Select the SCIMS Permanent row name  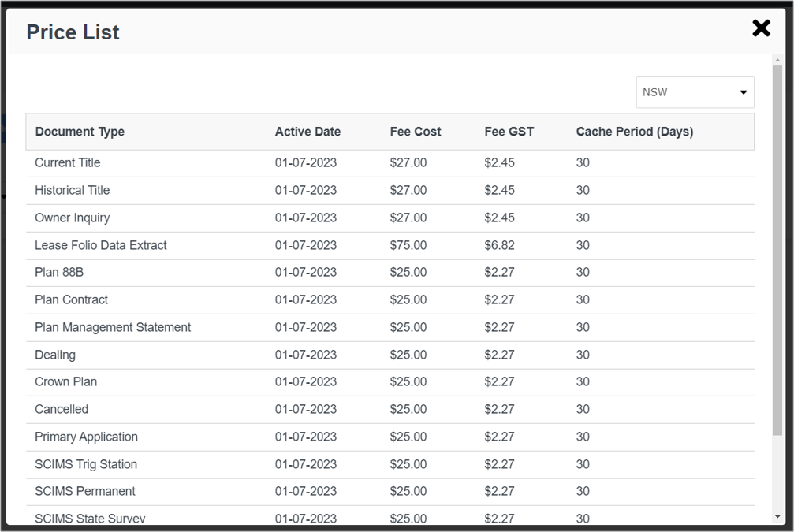84,491
